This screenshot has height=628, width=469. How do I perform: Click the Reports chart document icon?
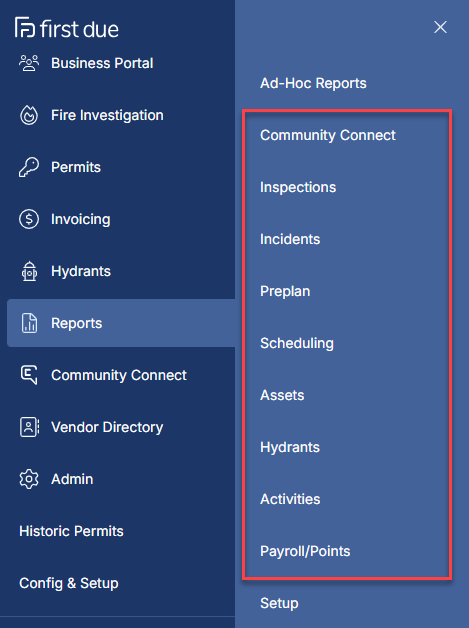pyautogui.click(x=29, y=323)
